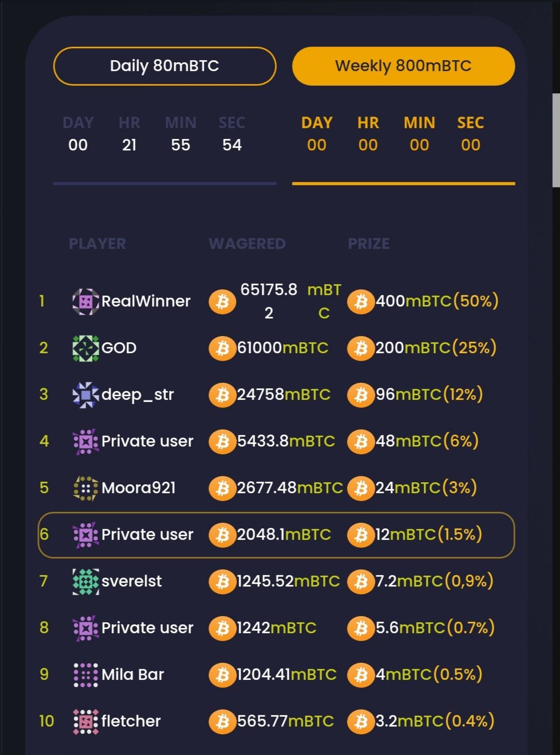The height and width of the screenshot is (755, 560).
Task: Click deep_str's blue avatar icon
Action: (86, 395)
